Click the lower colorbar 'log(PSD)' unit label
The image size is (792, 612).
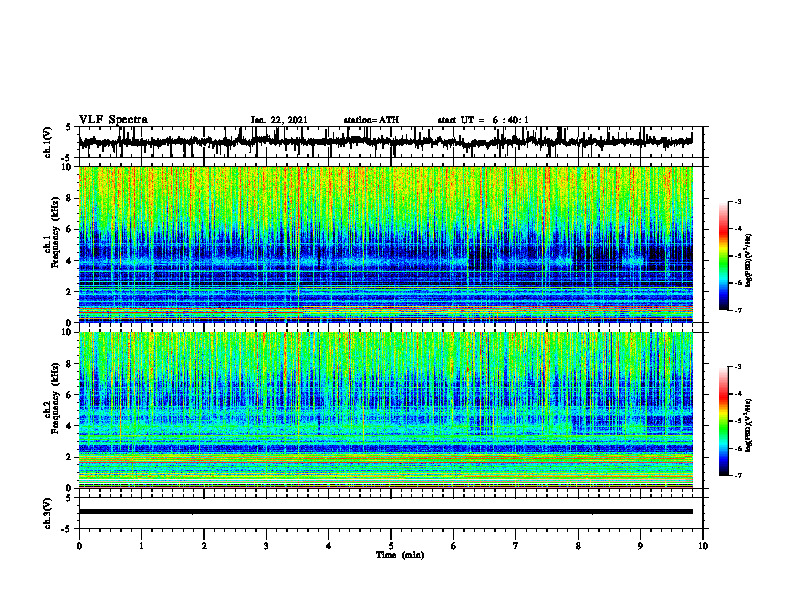pyautogui.click(x=750, y=425)
